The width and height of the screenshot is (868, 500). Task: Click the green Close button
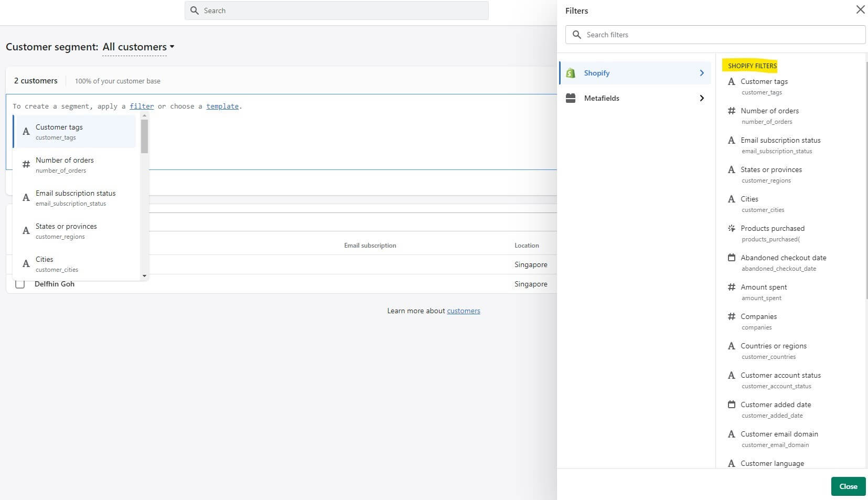click(x=848, y=486)
